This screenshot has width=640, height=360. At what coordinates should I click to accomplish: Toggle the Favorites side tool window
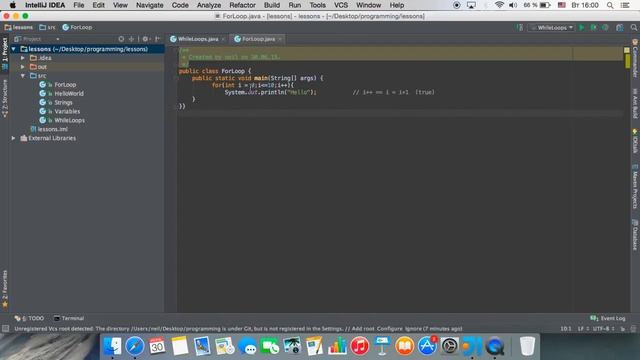click(4, 288)
